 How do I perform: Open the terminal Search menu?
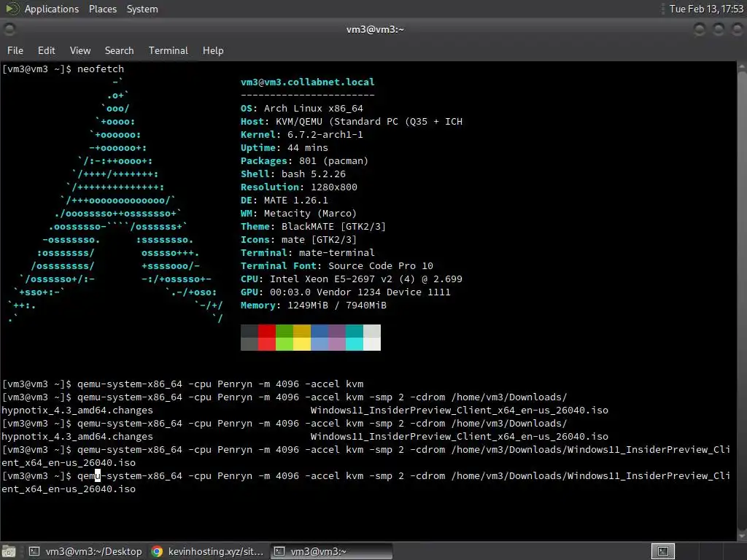coord(119,50)
